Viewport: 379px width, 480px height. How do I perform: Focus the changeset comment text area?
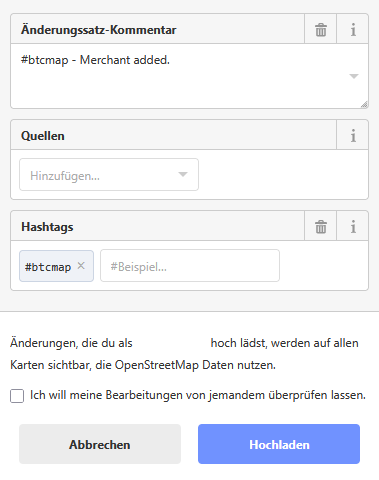[189, 76]
